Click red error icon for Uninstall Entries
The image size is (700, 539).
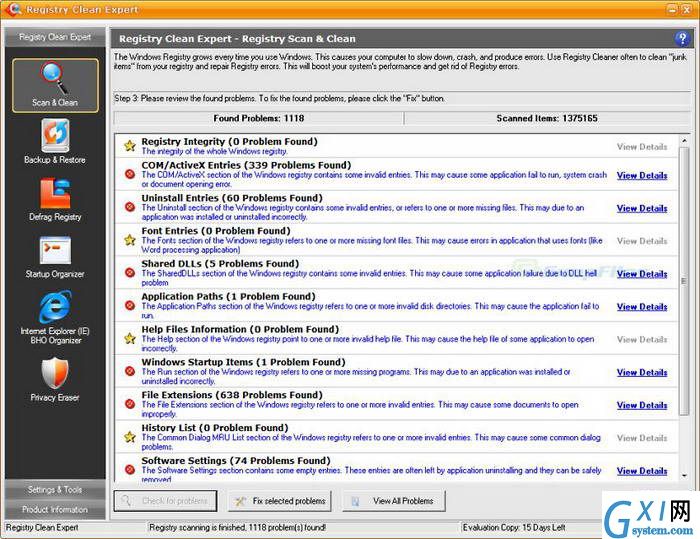pyautogui.click(x=130, y=207)
